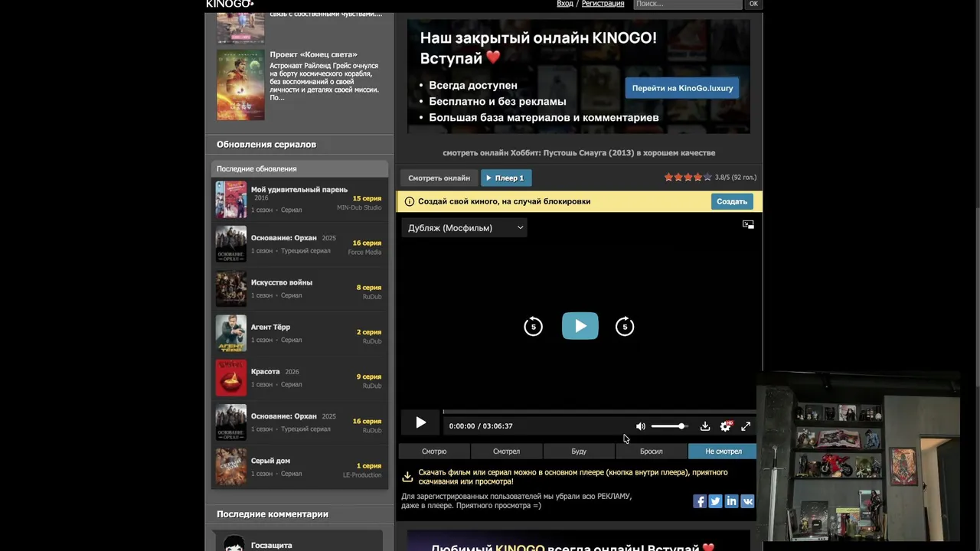Enable picture-in-picture mode icon
Viewport: 980px width, 551px height.
click(748, 224)
